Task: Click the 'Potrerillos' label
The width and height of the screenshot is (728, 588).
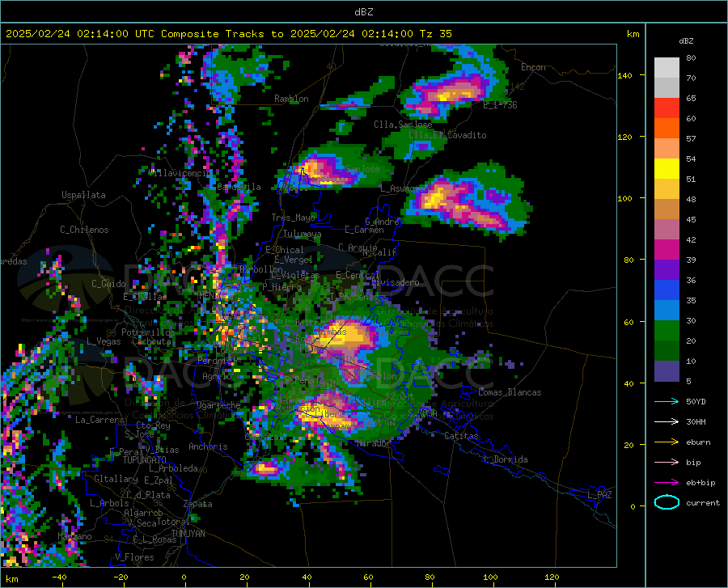Action: (148, 332)
